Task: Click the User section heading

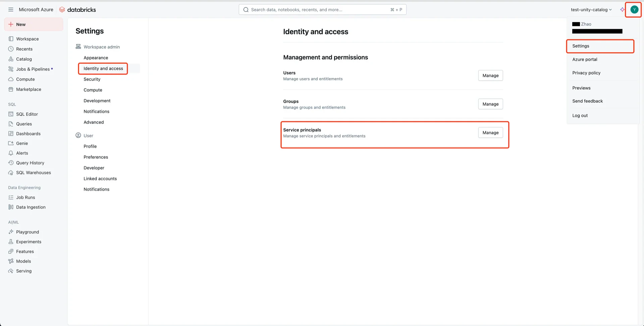Action: point(88,136)
